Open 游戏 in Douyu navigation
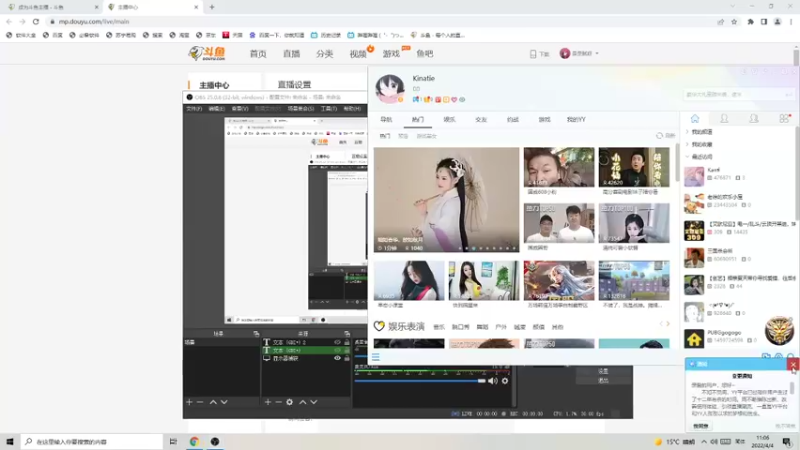 coord(391,54)
